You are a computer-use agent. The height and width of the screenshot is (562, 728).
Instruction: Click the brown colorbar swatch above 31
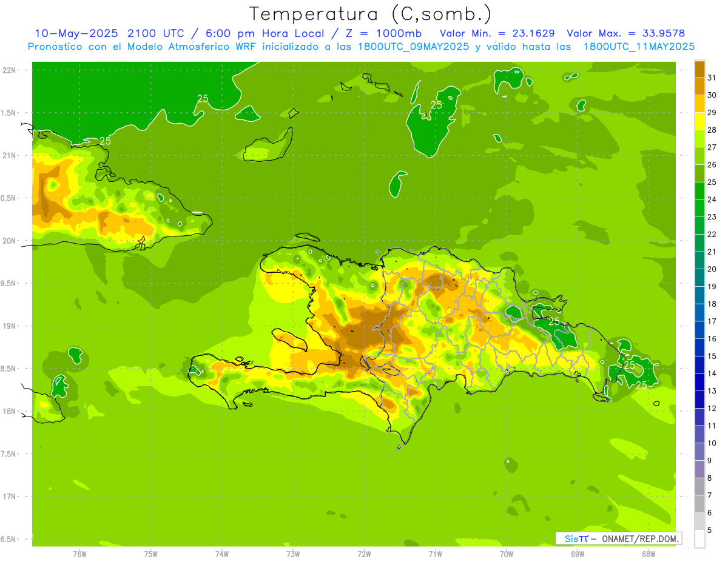[699, 69]
